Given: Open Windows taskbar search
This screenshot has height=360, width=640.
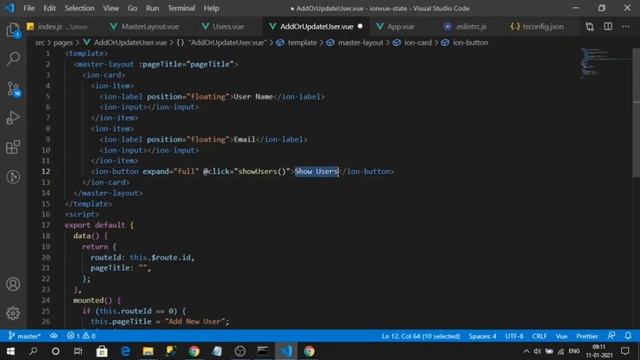Looking at the screenshot, I should [33, 351].
